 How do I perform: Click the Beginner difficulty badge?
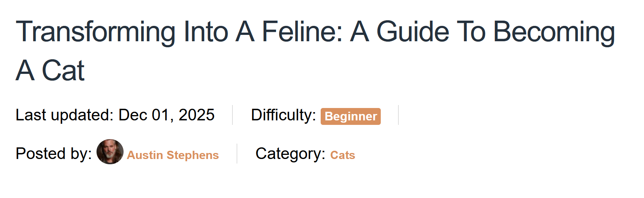350,116
